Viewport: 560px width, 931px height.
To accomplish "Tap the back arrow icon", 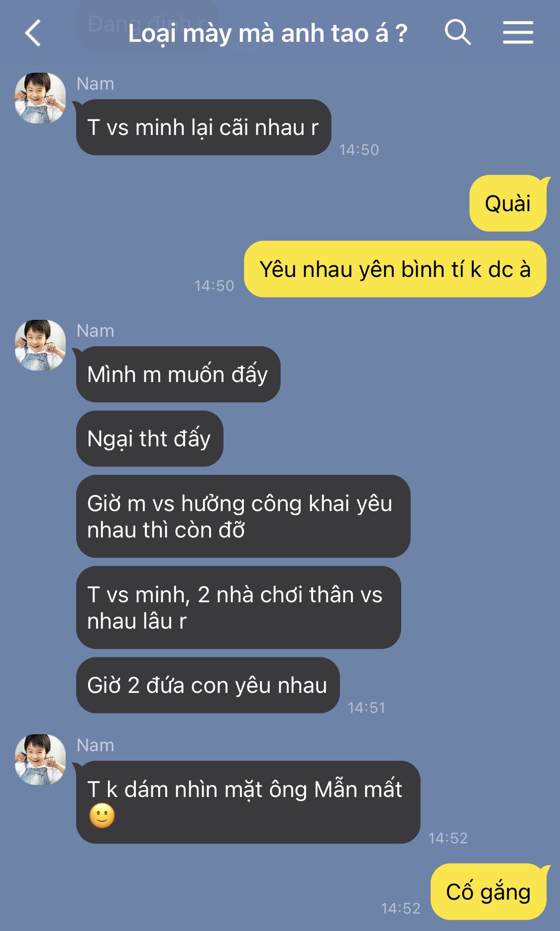I will [33, 33].
